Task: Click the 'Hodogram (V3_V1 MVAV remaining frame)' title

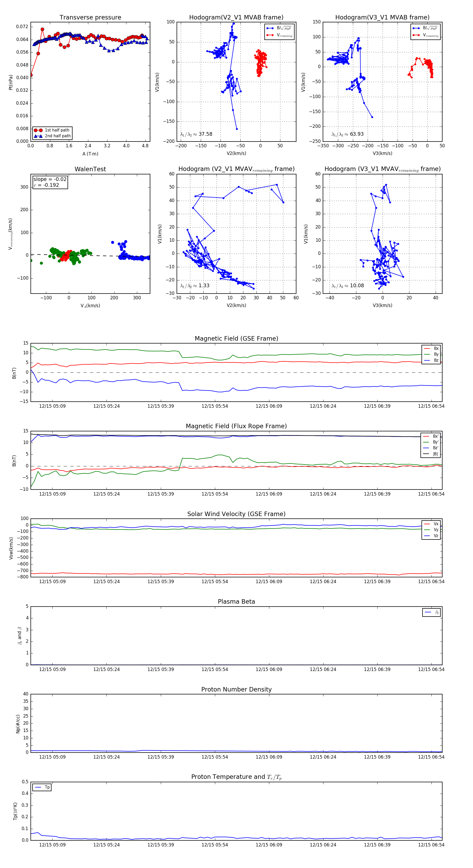Action: point(382,169)
